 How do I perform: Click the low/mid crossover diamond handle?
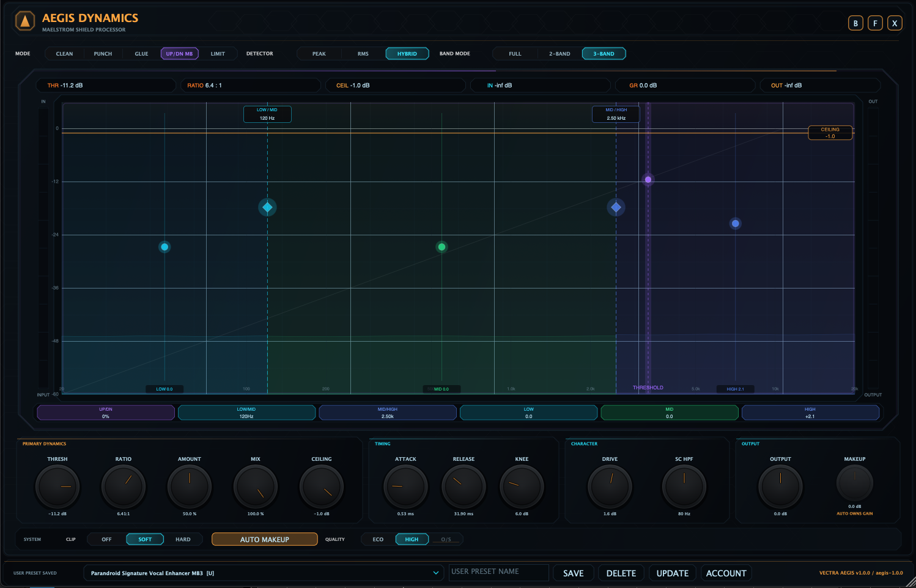(267, 207)
